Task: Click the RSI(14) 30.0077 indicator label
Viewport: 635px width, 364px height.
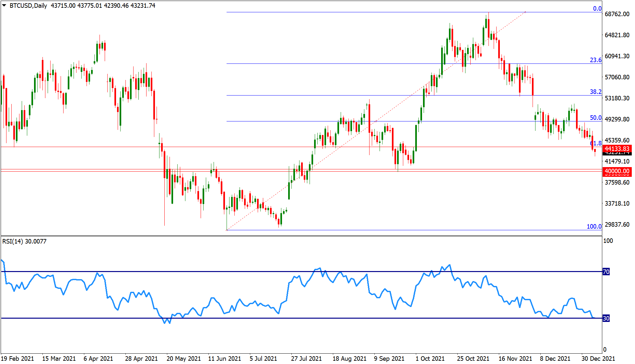Action: (x=24, y=241)
